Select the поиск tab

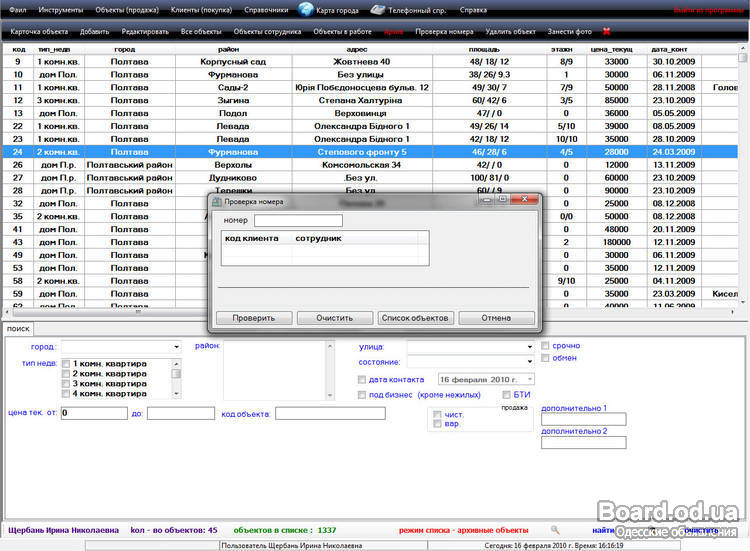tap(17, 328)
